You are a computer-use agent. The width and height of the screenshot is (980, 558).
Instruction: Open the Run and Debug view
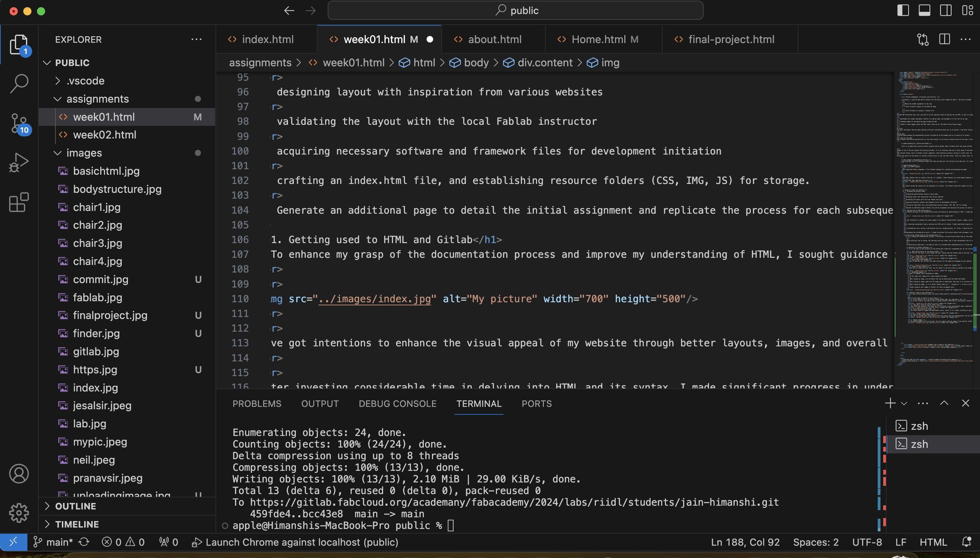click(19, 162)
